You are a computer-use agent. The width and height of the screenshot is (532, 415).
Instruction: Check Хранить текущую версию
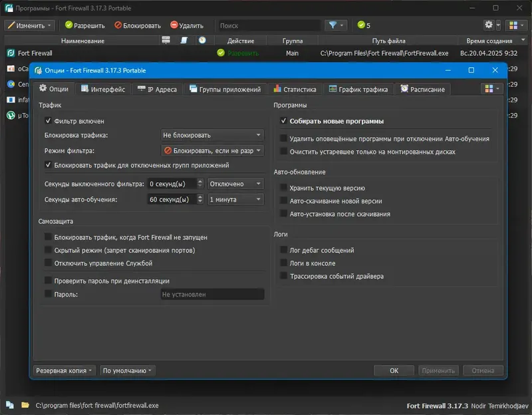283,188
